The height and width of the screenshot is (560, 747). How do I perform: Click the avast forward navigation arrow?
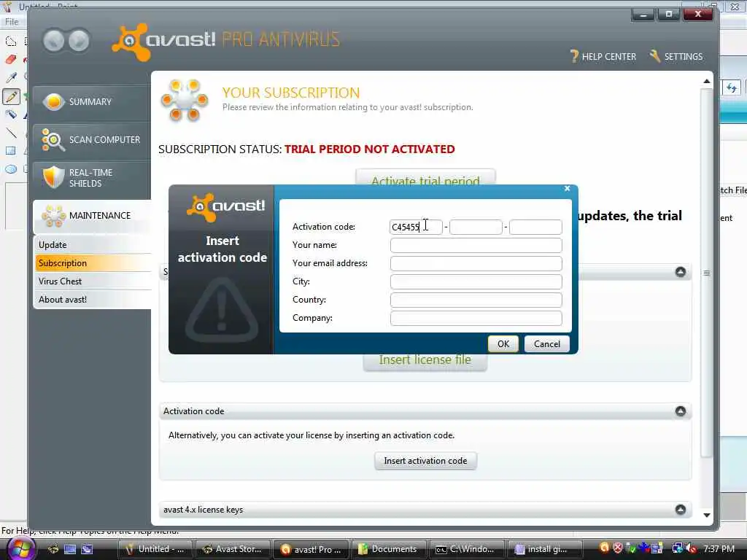coord(79,41)
